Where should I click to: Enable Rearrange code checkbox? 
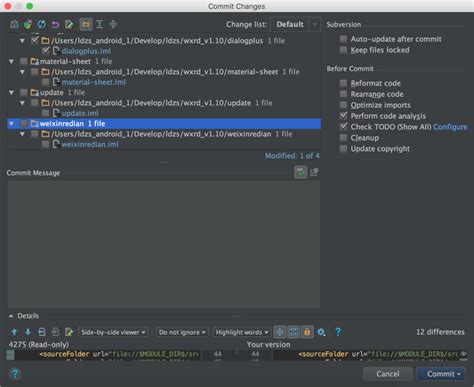click(343, 94)
